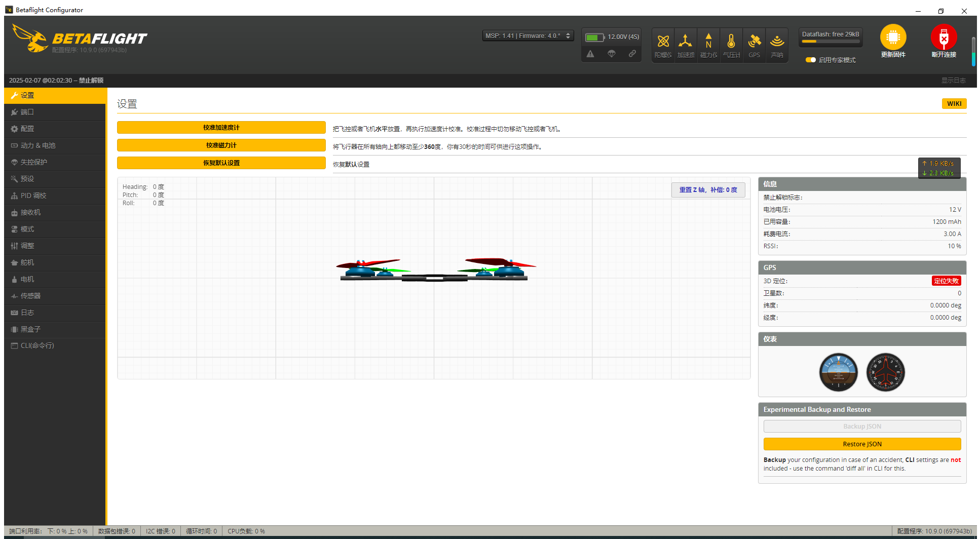Open the 设置 (Setup) tab

[x=55, y=95]
